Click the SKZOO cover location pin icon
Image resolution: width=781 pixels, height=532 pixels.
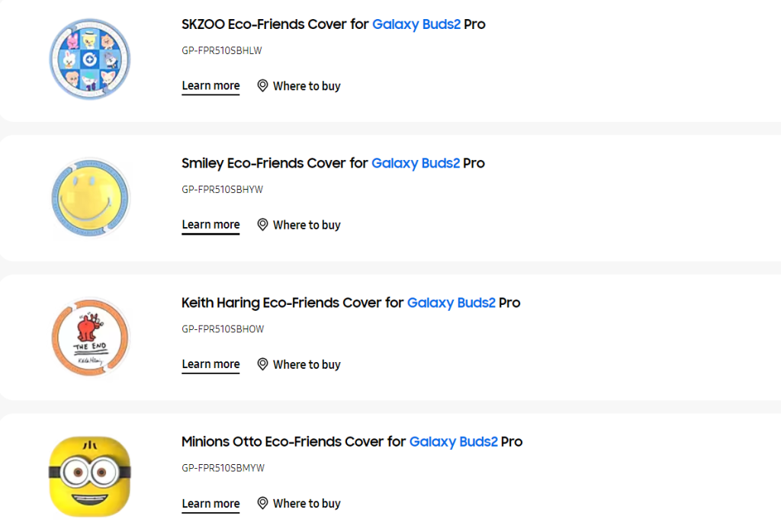(262, 86)
